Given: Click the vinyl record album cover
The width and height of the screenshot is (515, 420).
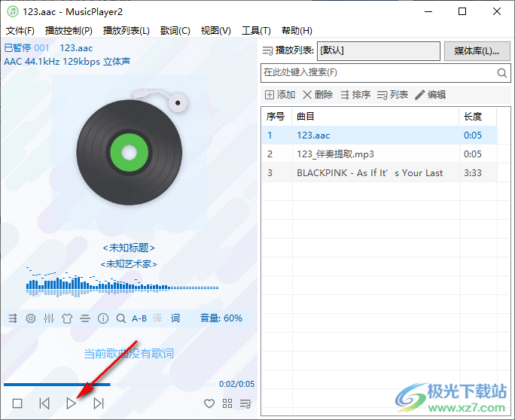Looking at the screenshot, I should pos(129,152).
